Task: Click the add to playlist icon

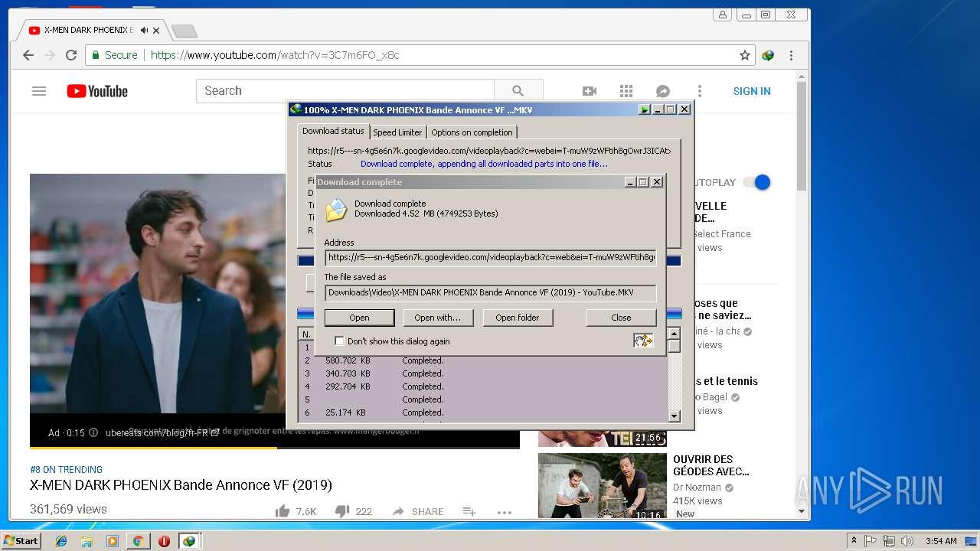Action: click(x=469, y=511)
